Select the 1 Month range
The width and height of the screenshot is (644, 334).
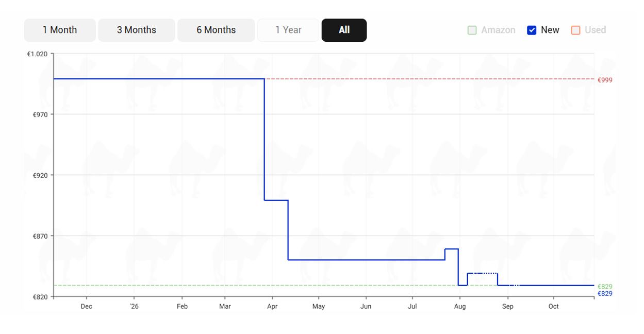(60, 30)
